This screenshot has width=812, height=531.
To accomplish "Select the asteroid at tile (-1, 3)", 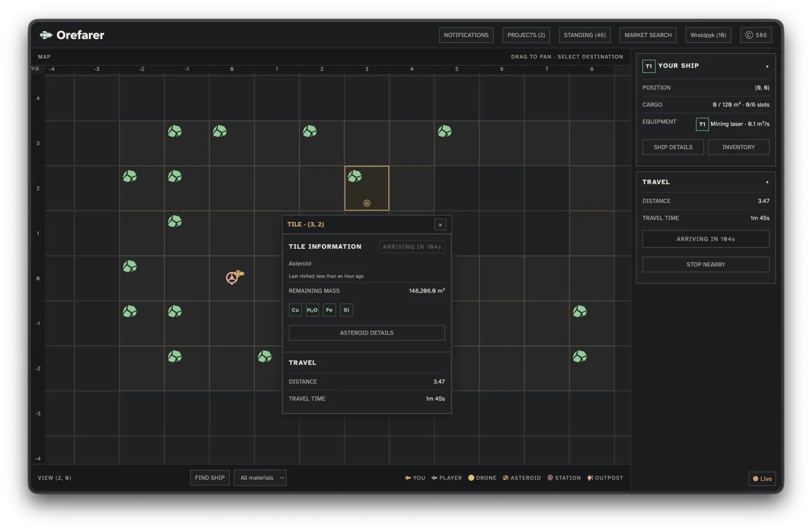I will [175, 131].
